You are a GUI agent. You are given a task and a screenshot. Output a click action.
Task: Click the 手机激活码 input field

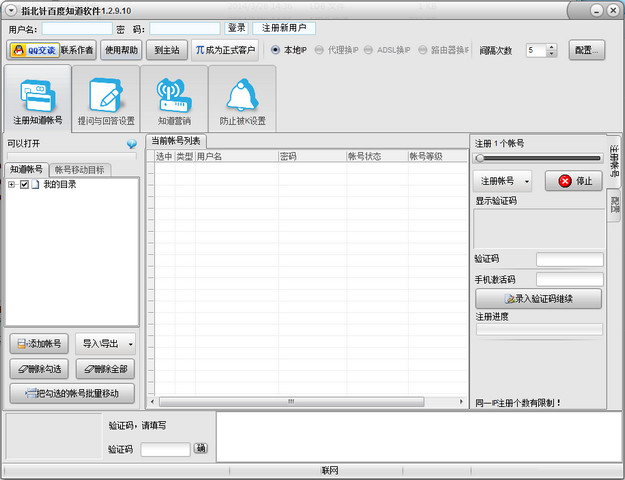tap(570, 279)
